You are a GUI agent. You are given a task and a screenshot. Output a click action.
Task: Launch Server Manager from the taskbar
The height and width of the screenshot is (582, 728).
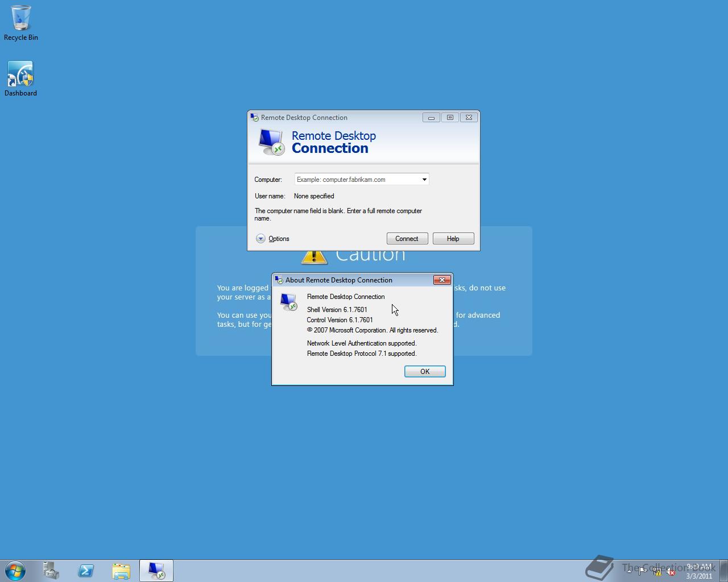click(51, 571)
